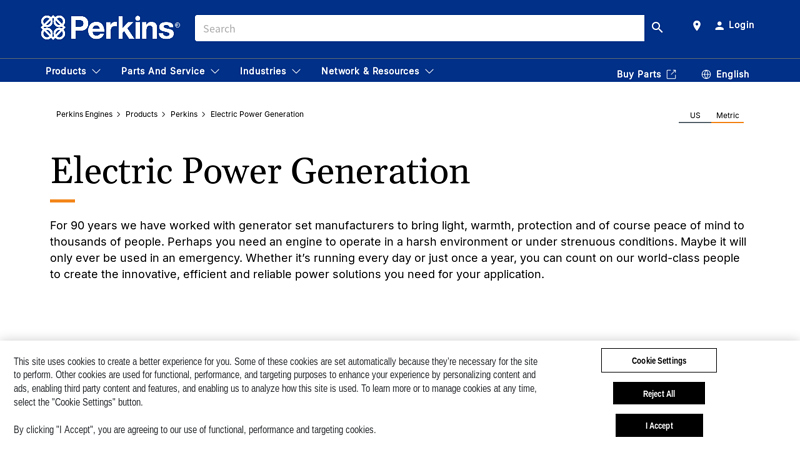Click the I Accept button
The image size is (800, 450).
coord(659,426)
